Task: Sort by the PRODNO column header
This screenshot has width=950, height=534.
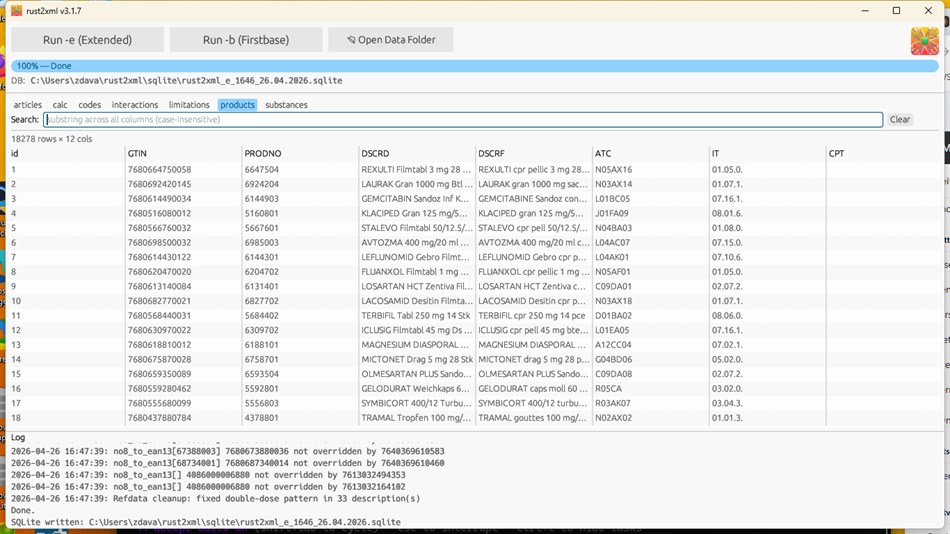Action: (263, 153)
